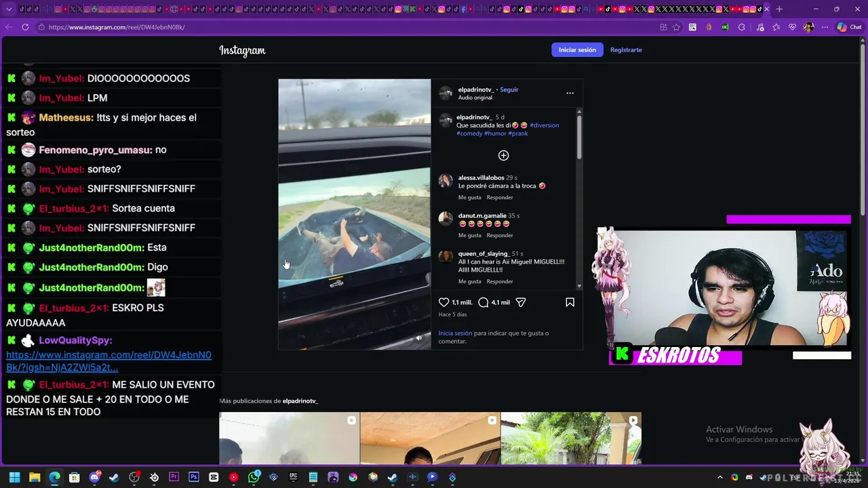This screenshot has width=868, height=488.
Task: Open the browser essentials heartbeat icon
Action: [792, 27]
